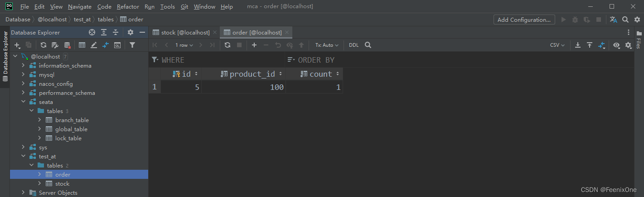Open the CSV export format dropdown

(x=557, y=45)
